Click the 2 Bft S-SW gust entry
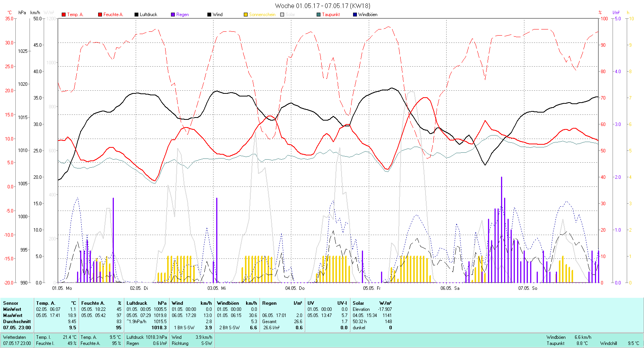This screenshot has width=644, height=348. (229, 328)
